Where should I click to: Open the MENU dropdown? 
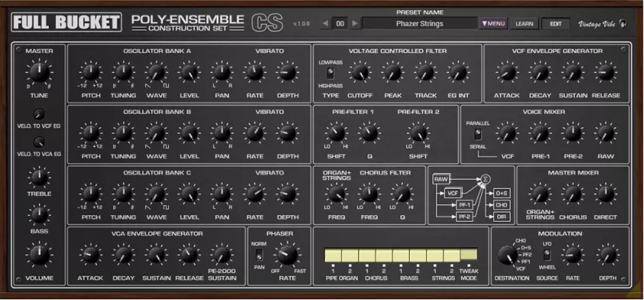click(493, 24)
